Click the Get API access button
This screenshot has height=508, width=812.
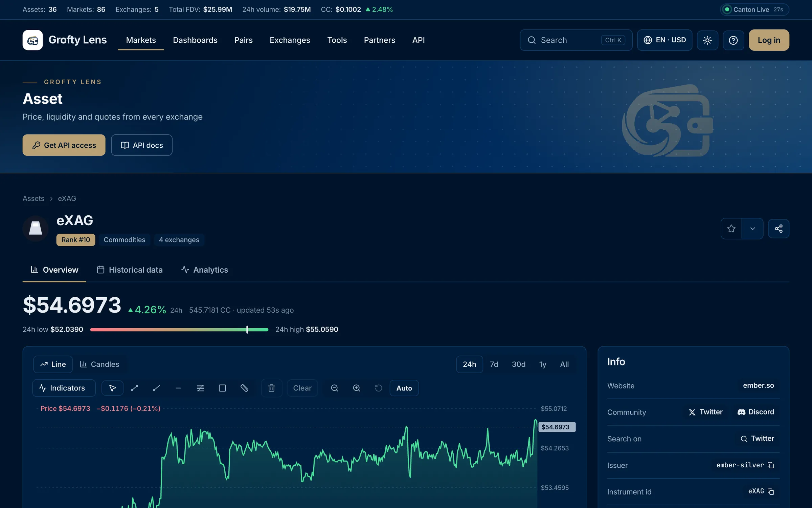pyautogui.click(x=64, y=145)
